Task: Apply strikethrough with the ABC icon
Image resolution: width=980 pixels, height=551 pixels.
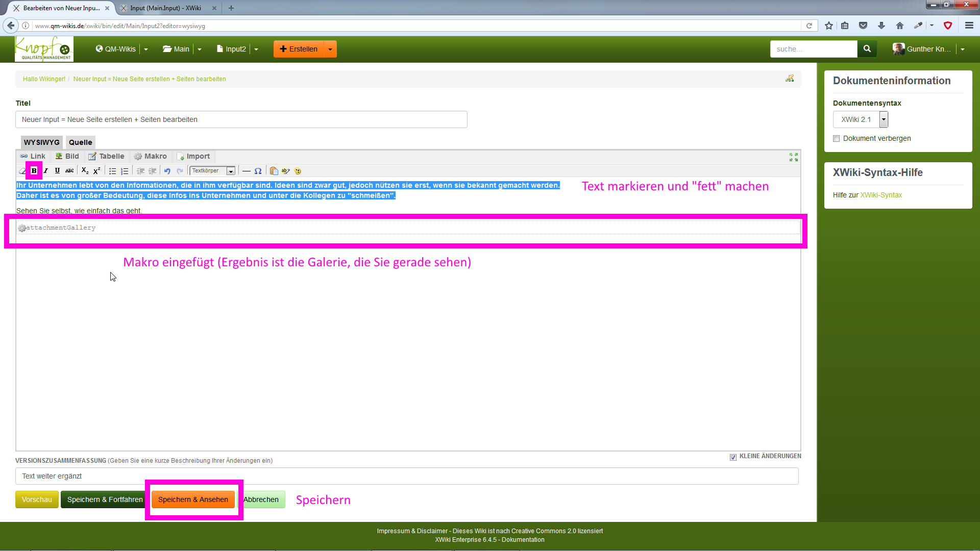Action: [x=69, y=171]
